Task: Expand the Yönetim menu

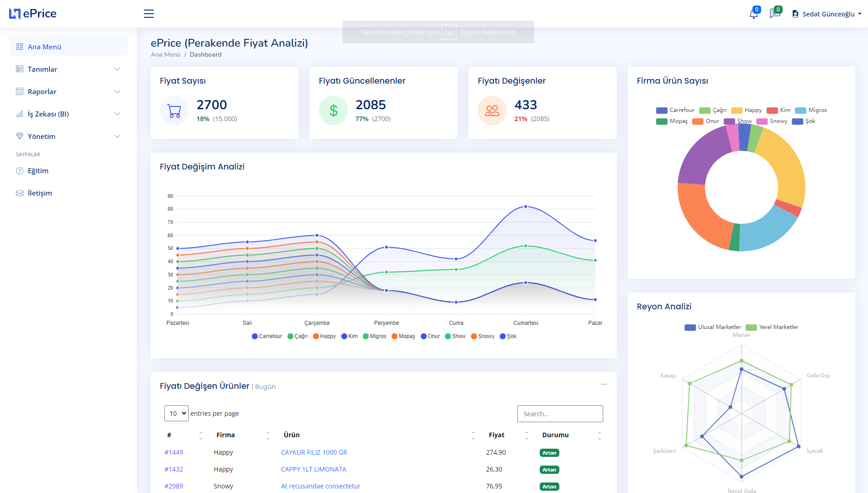Action: tap(68, 136)
